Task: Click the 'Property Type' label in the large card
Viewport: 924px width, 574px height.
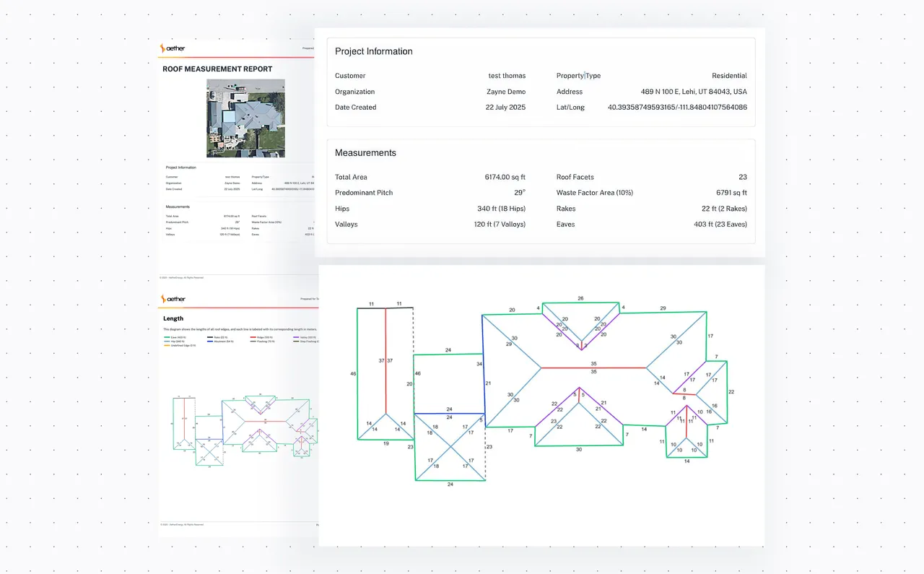Action: [578, 76]
